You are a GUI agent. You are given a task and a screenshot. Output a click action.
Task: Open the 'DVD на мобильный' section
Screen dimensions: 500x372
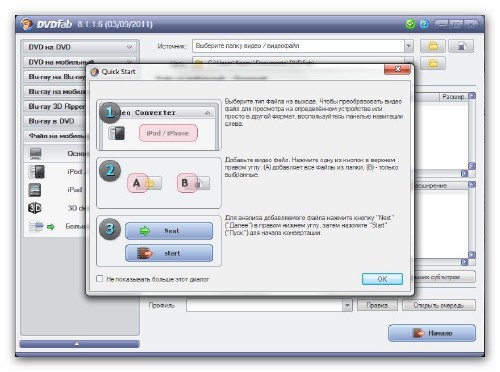point(80,62)
